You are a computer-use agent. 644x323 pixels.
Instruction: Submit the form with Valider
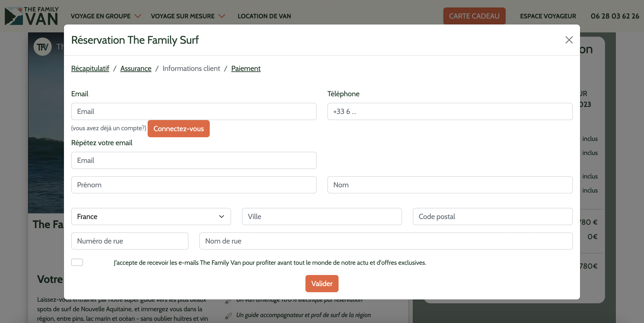(322, 284)
